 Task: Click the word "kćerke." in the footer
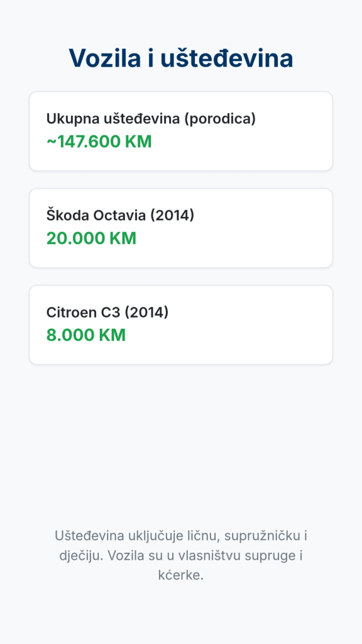180,575
